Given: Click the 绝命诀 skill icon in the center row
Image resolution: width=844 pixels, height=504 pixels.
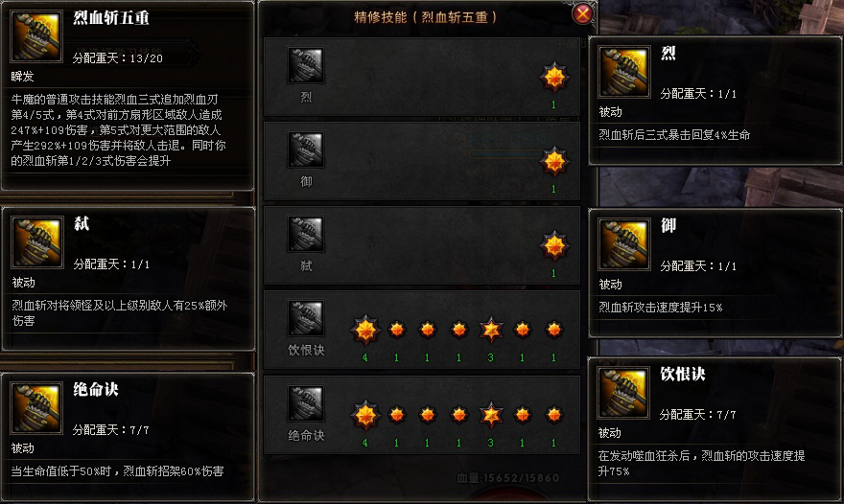Looking at the screenshot, I should tap(306, 403).
